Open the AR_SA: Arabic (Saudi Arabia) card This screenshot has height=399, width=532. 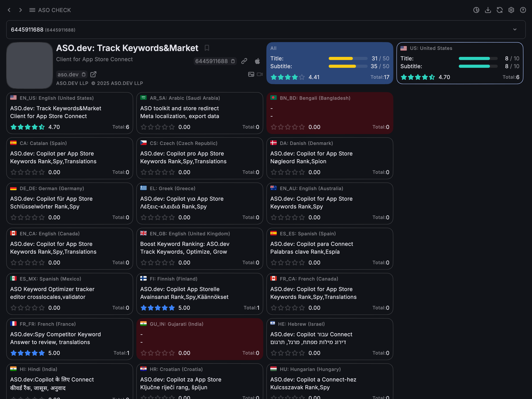[200, 113]
